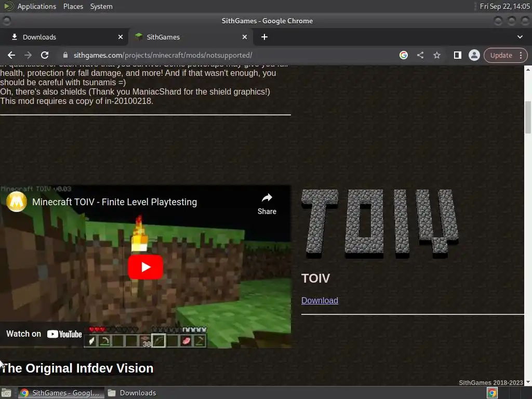Show desktop via taskbar icon
Image resolution: width=532 pixels, height=399 pixels.
(6, 393)
